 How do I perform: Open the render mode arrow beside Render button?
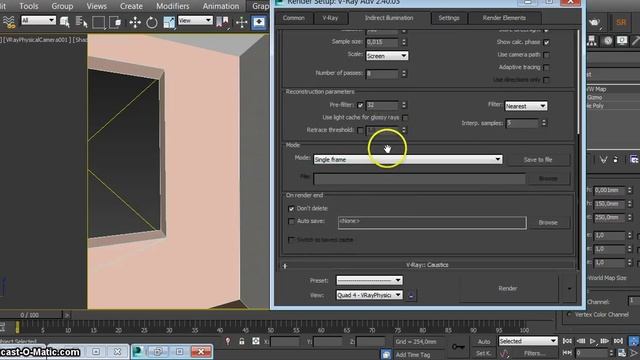coord(569,289)
